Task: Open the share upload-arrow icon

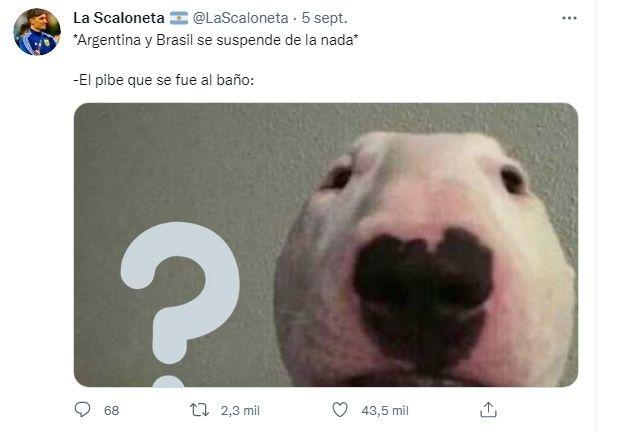Action: [x=488, y=409]
